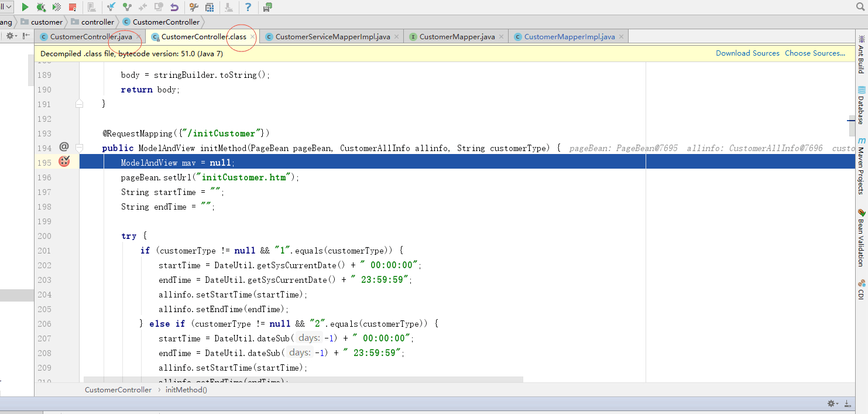This screenshot has height=414, width=868.
Task: Run with coverage toolbar icon
Action: point(57,7)
